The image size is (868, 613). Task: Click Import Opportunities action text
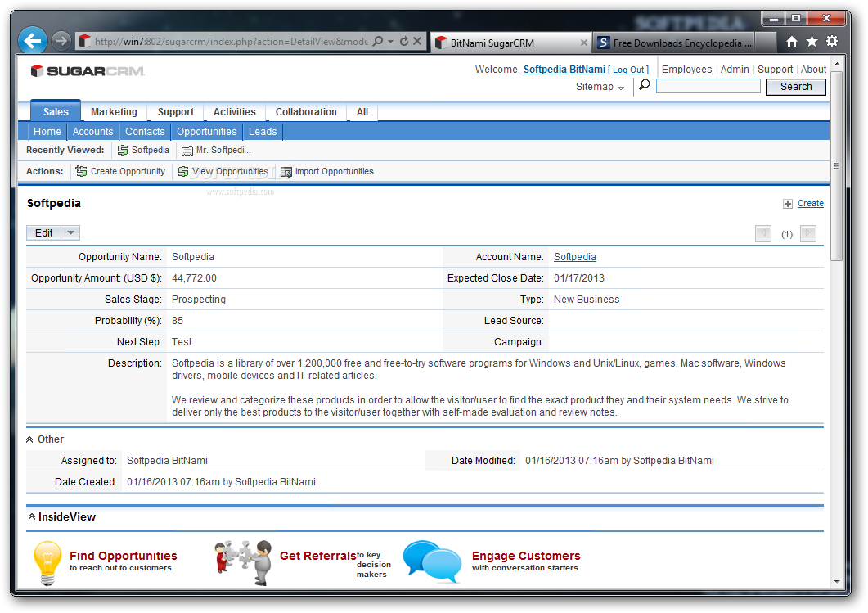click(x=335, y=172)
